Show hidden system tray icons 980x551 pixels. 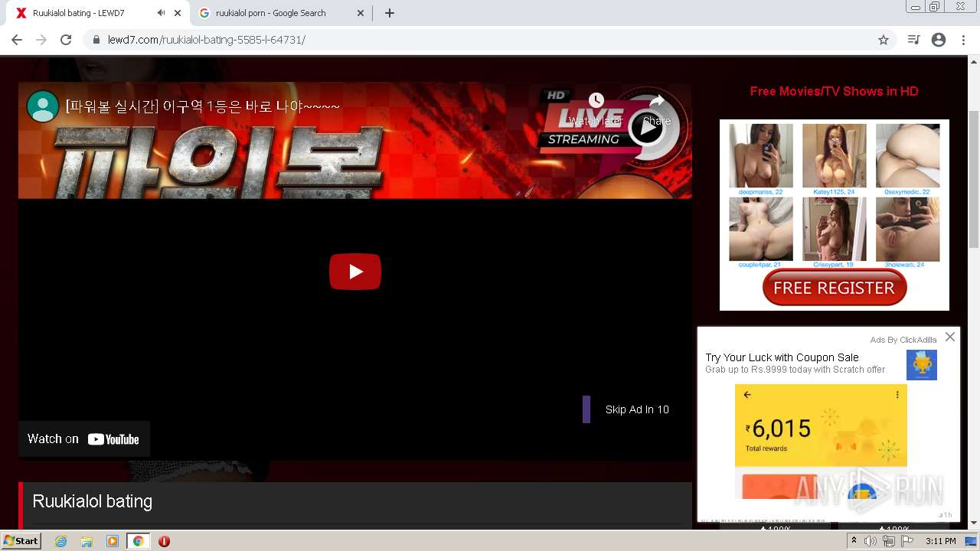tap(854, 541)
